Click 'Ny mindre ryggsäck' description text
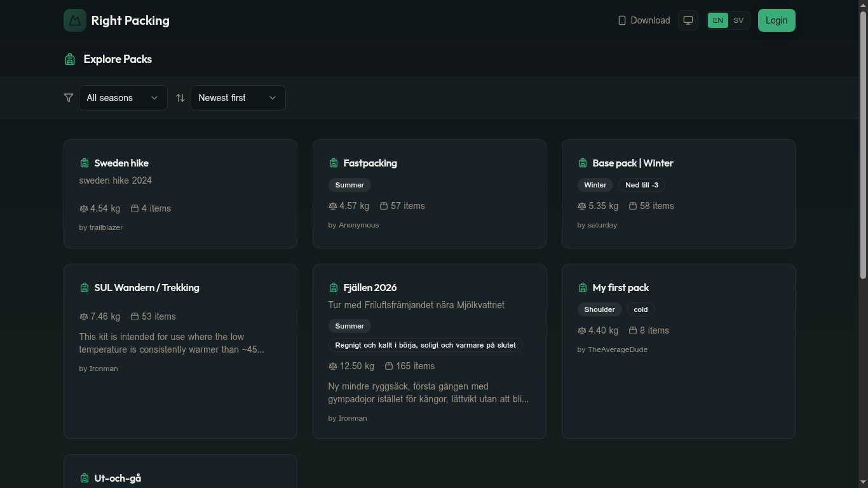This screenshot has height=488, width=868. pyautogui.click(x=428, y=393)
